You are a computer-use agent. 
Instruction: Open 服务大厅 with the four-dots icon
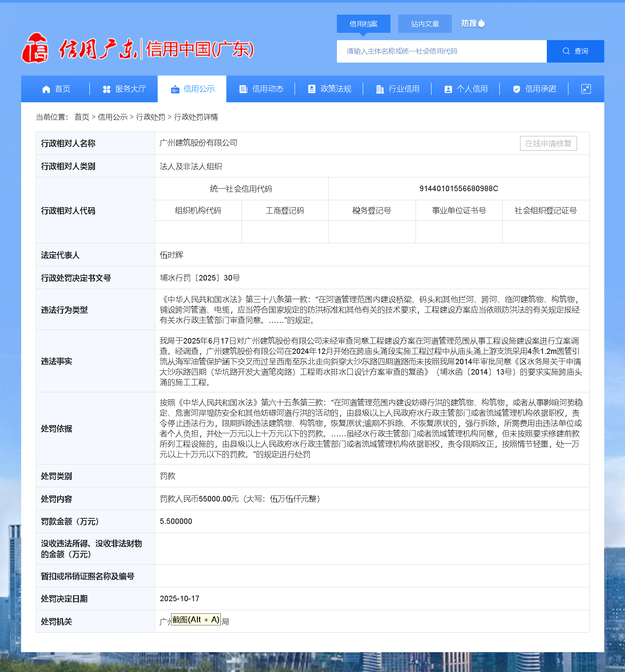coord(107,89)
